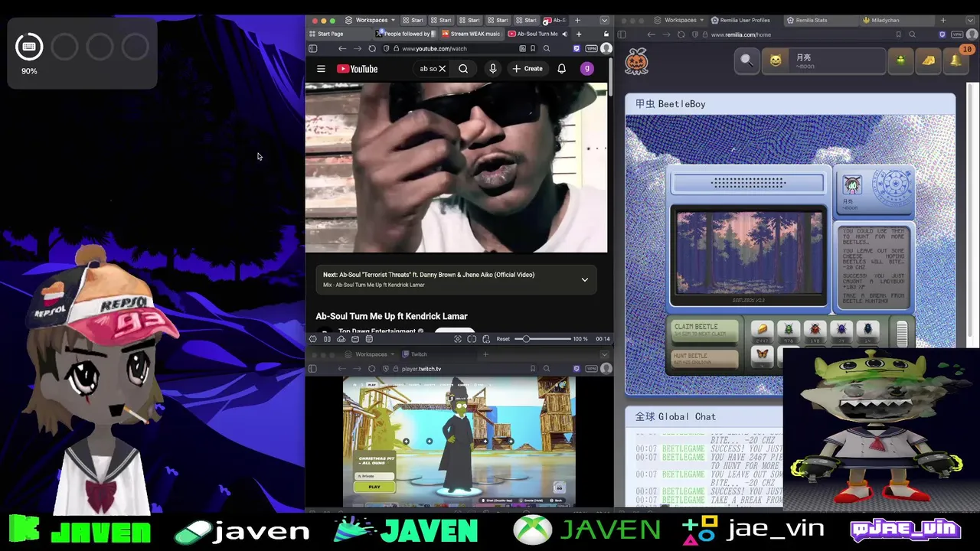The image size is (980, 551).
Task: Click the remilia.com/home address bar
Action: pos(796,34)
